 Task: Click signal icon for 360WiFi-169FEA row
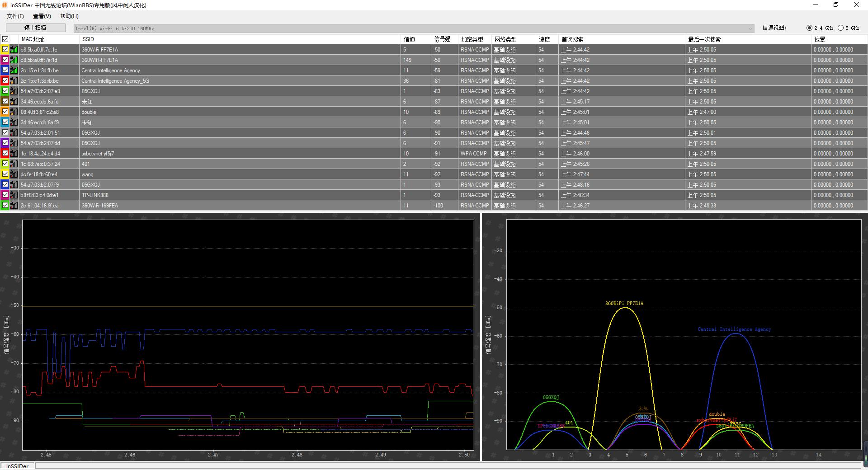pyautogui.click(x=14, y=206)
